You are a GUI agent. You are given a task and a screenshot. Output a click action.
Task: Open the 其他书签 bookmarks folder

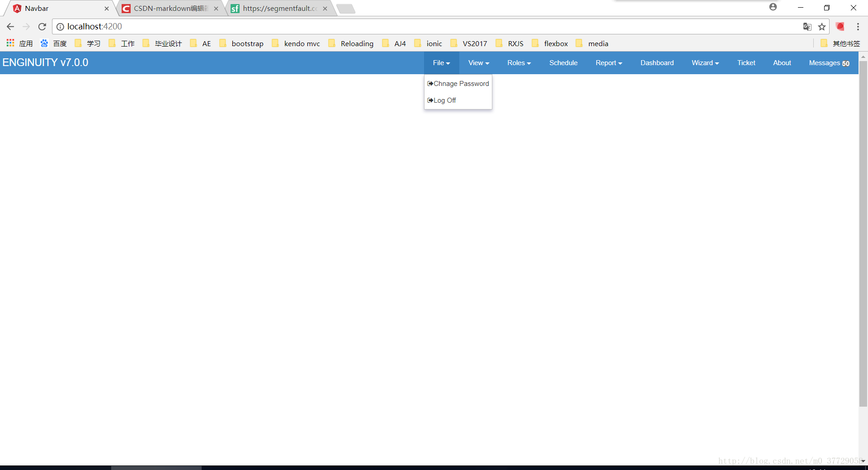840,43
